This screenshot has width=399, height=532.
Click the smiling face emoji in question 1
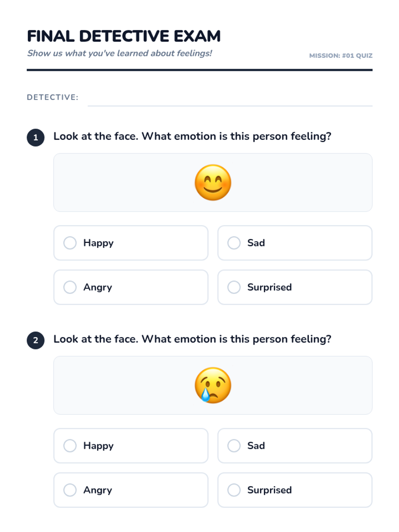pyautogui.click(x=213, y=183)
